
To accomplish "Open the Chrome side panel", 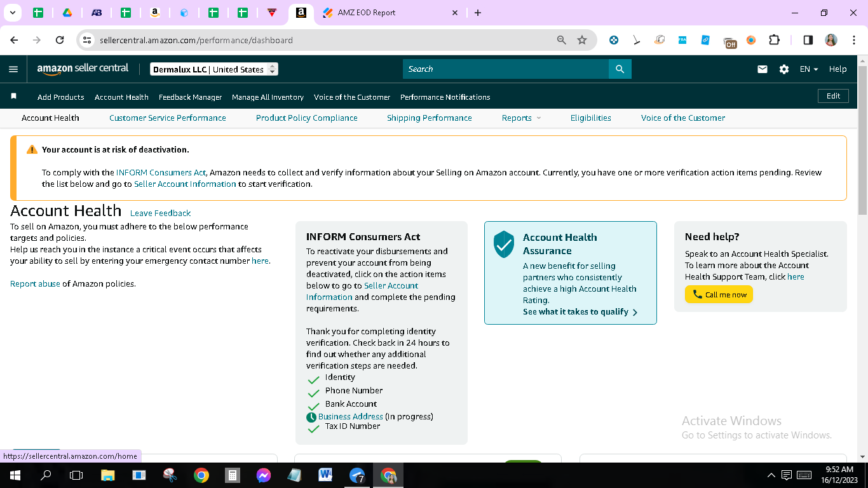I will tap(808, 40).
